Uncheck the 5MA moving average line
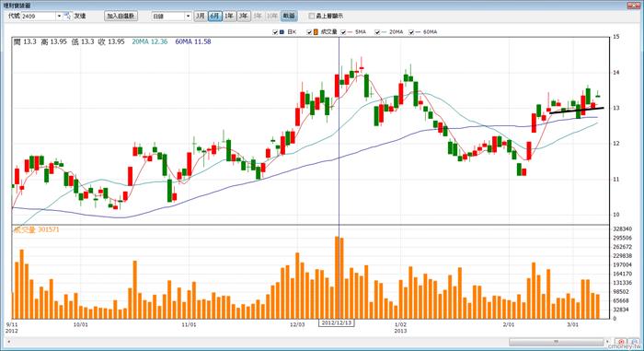 [343, 32]
